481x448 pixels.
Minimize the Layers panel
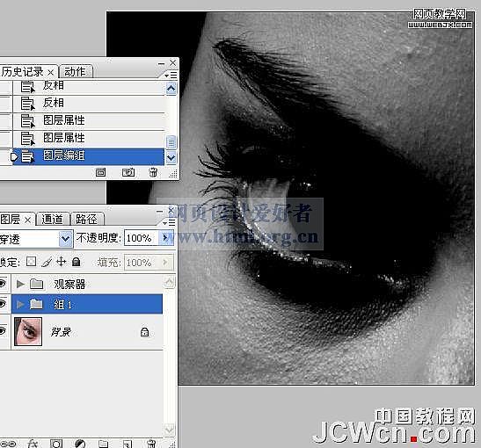coord(159,211)
